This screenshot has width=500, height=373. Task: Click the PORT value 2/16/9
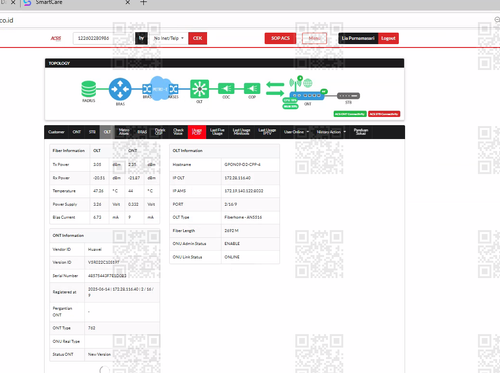tap(231, 204)
